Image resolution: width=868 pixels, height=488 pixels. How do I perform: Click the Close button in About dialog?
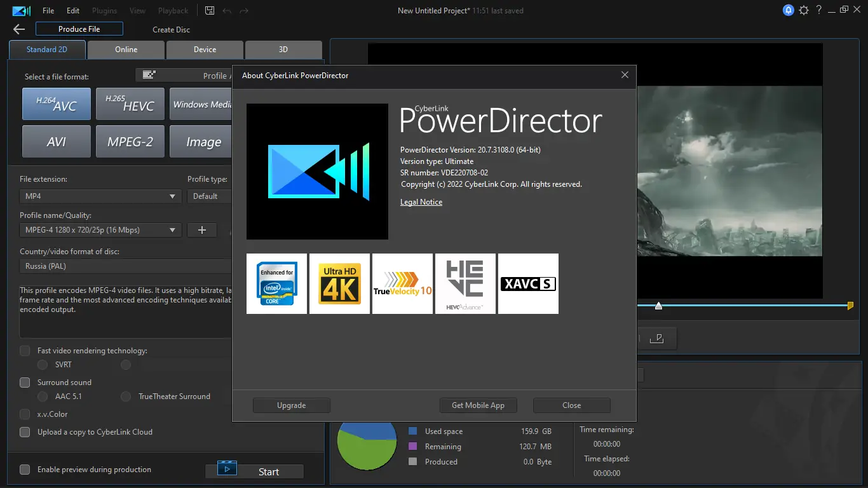click(x=572, y=405)
